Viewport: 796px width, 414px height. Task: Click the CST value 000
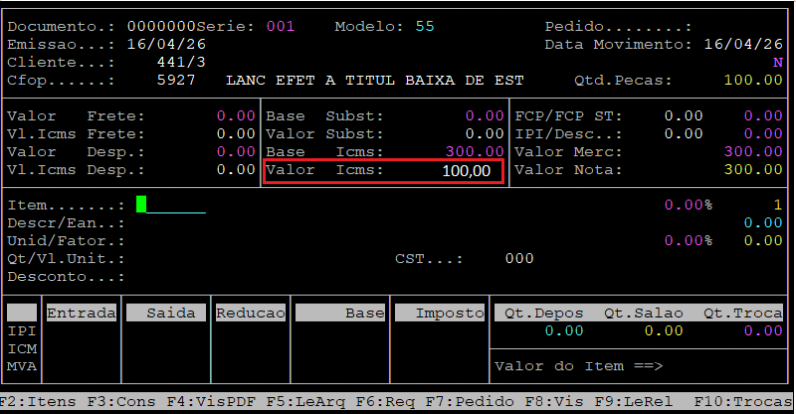[x=519, y=258]
